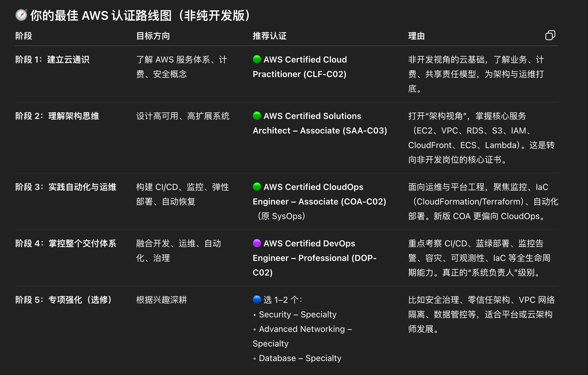Click the cell 了解 AWS 服务体系、计费、安全概念
The width and height of the screenshot is (588, 375).
coord(182,67)
